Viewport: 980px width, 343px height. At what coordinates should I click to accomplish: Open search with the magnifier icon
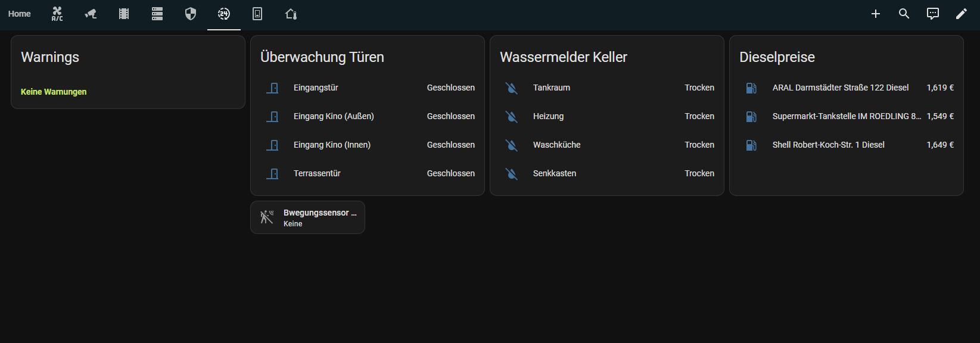coord(904,14)
